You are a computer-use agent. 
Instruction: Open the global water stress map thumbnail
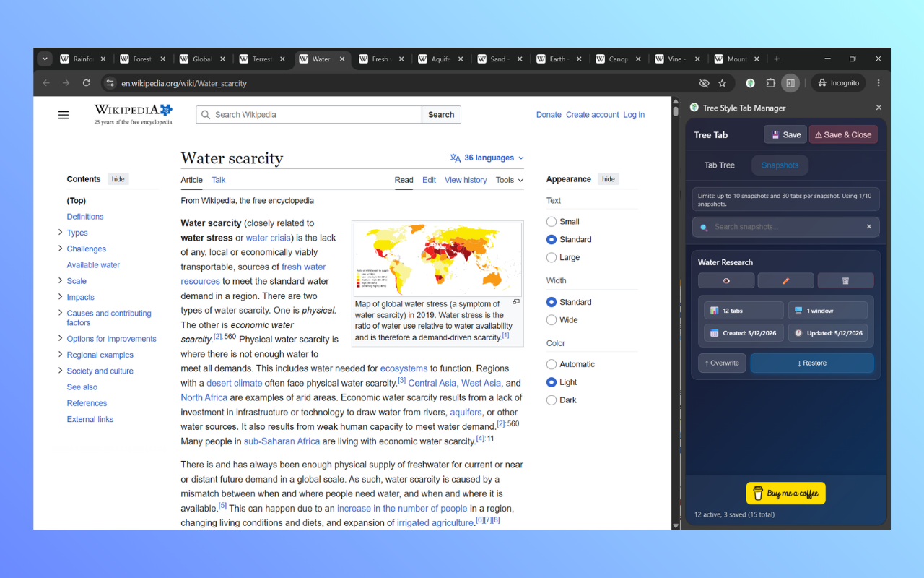click(437, 258)
